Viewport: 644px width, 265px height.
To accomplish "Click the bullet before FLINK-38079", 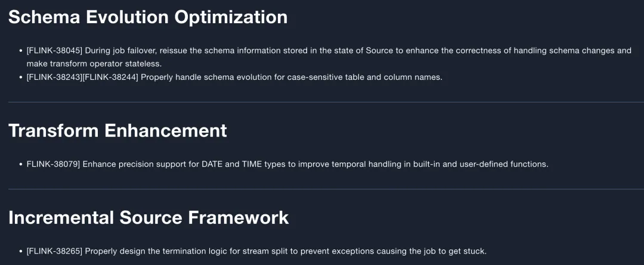I will click(x=20, y=164).
